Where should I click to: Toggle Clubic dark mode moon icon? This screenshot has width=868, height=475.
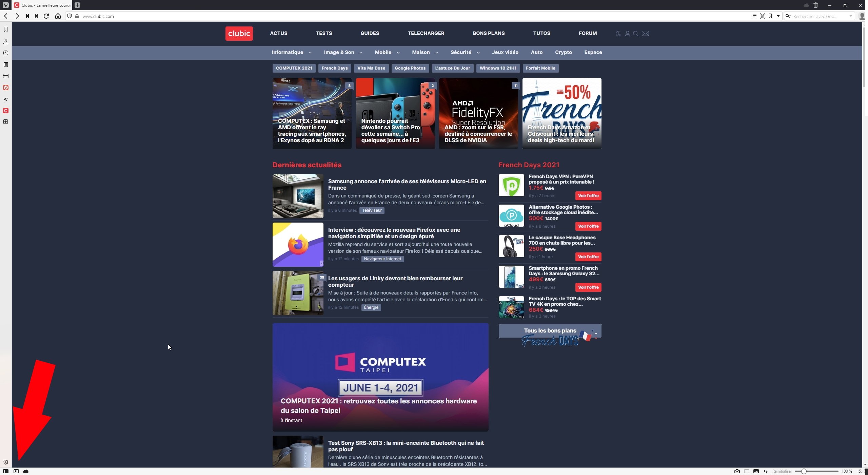click(x=618, y=34)
